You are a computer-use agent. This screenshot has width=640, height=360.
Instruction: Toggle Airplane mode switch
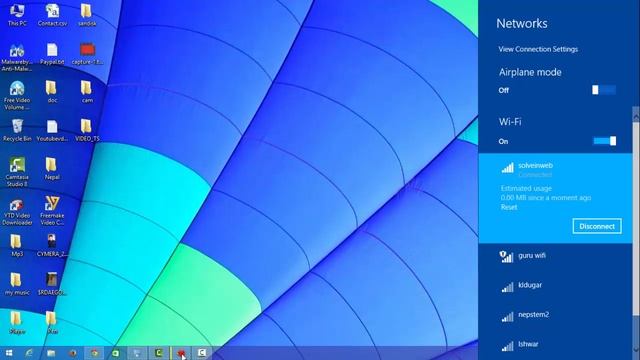tap(604, 90)
